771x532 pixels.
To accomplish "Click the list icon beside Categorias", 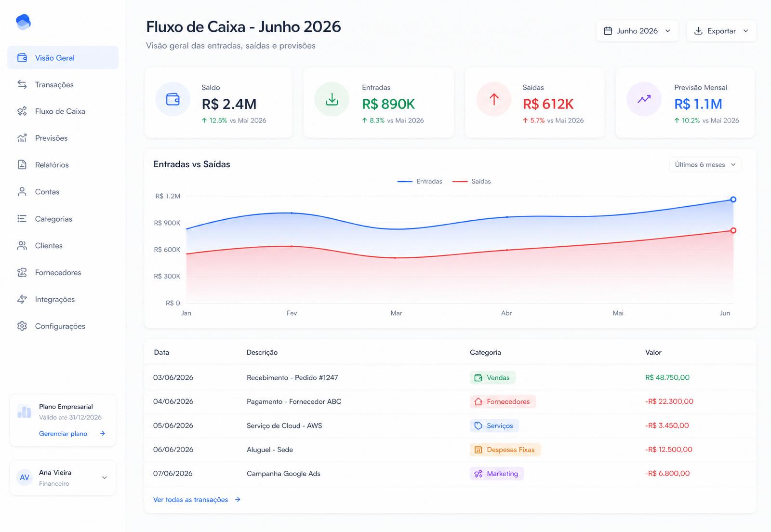I will tap(22, 219).
